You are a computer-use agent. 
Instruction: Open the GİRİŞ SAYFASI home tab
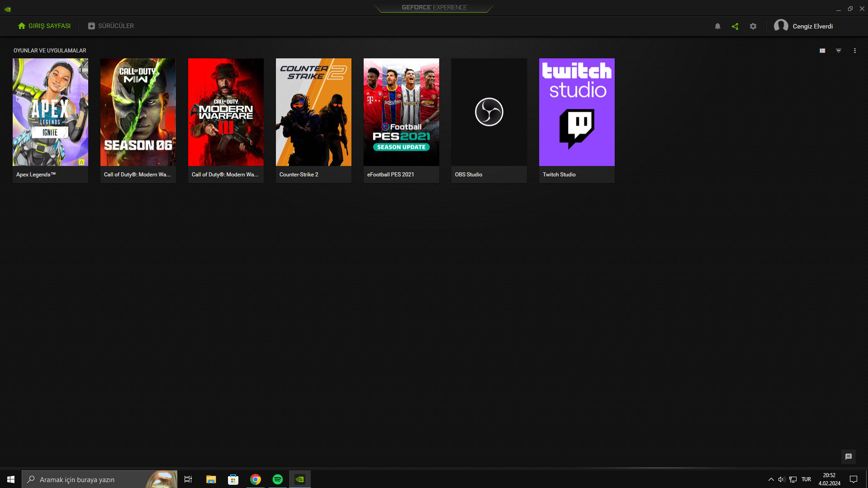44,26
